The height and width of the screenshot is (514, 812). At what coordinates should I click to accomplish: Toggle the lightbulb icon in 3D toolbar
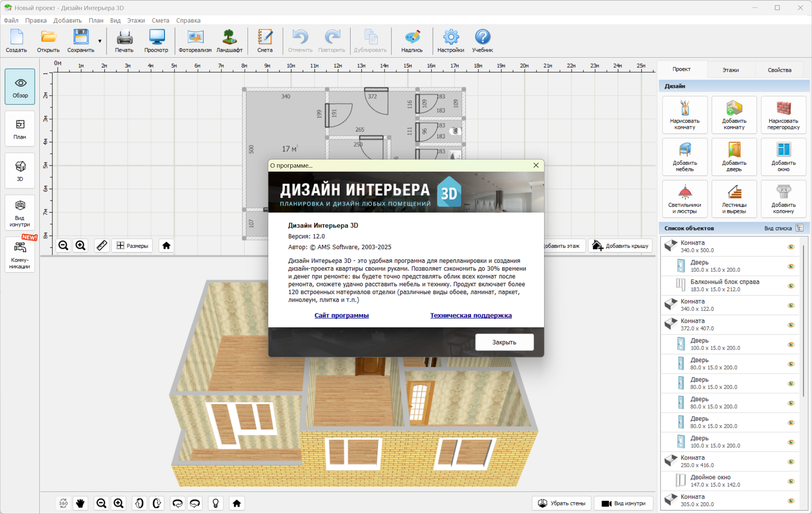click(216, 503)
